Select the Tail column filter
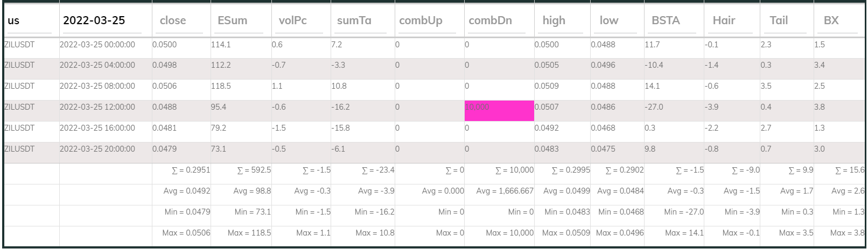This screenshot has width=868, height=249. pyautogui.click(x=787, y=21)
